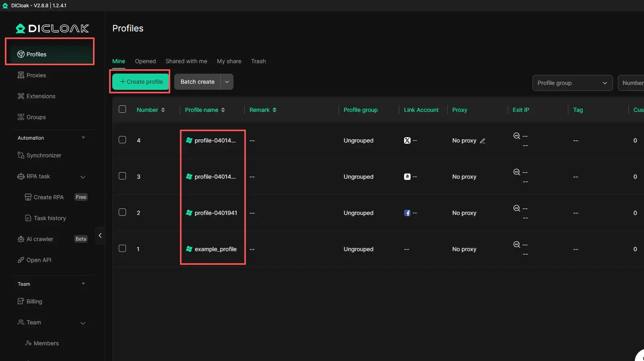The width and height of the screenshot is (644, 361).
Task: Switch to the Trash tab
Action: point(258,61)
